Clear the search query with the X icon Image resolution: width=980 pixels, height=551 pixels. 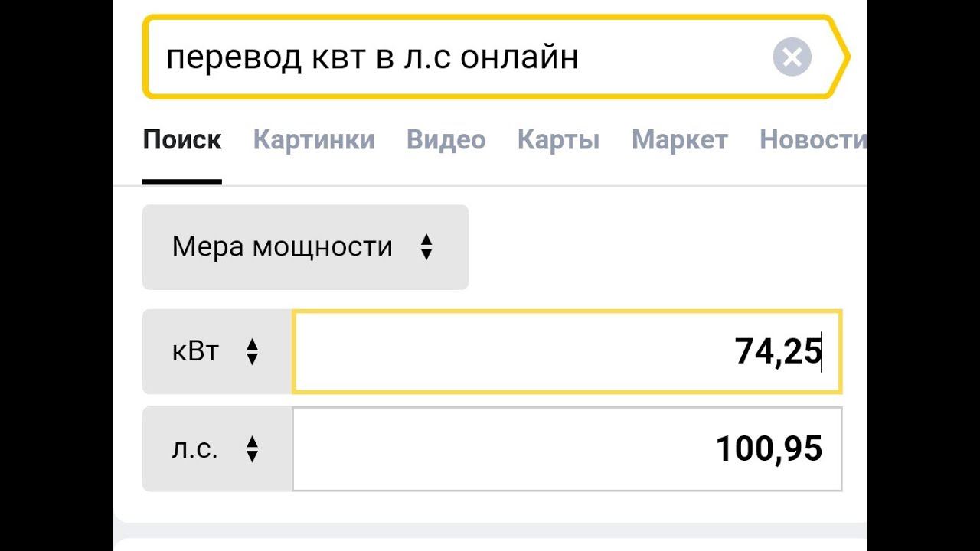tap(792, 57)
